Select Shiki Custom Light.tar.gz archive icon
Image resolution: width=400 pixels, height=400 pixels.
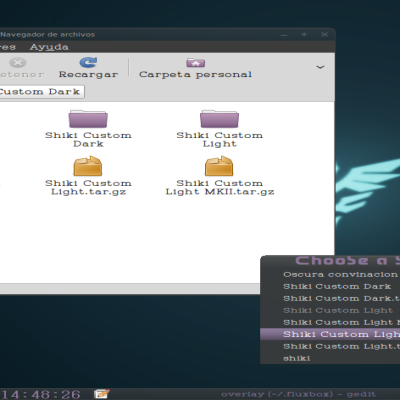[88, 166]
